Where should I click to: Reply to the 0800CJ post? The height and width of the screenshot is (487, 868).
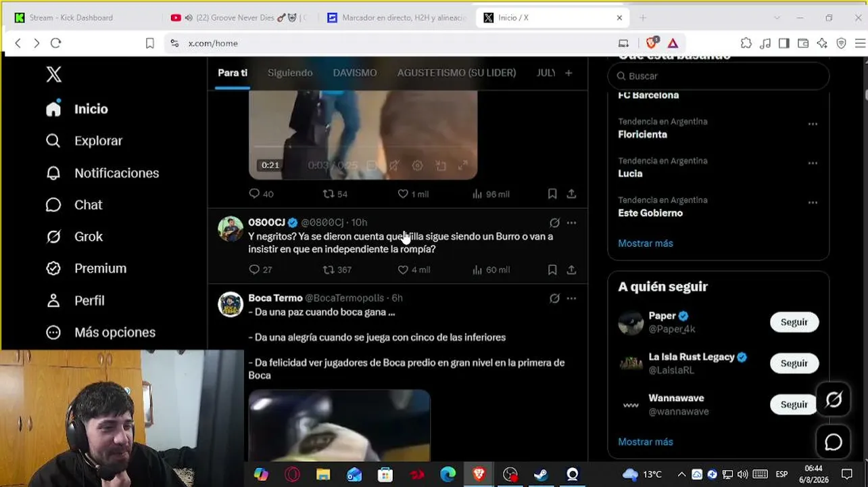[x=260, y=270]
